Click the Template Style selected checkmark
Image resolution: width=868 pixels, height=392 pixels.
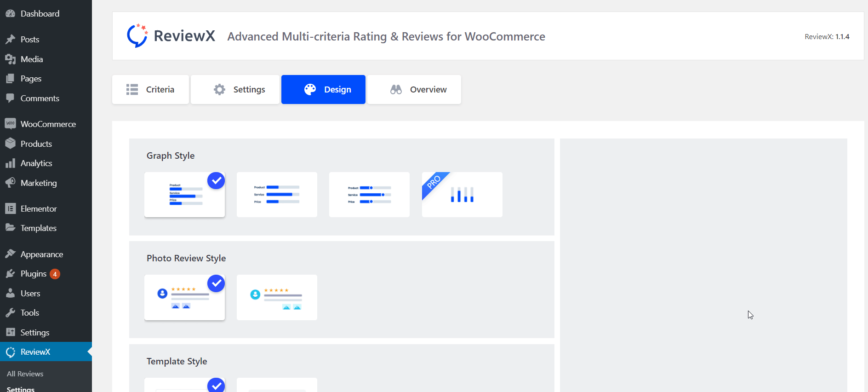216,386
